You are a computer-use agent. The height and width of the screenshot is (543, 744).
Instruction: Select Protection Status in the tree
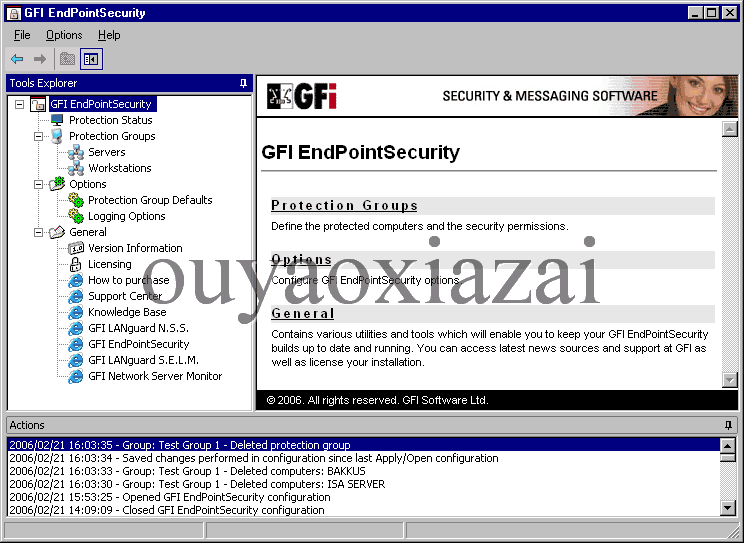point(111,120)
